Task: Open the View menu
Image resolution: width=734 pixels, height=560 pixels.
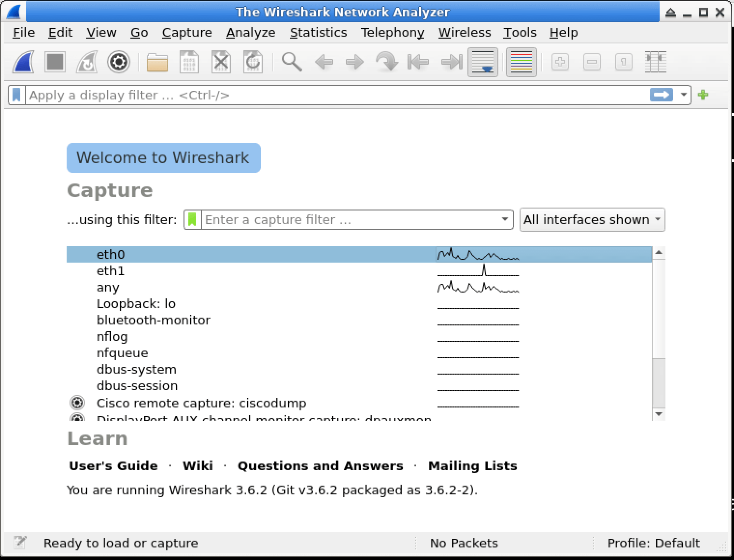Action: [101, 32]
